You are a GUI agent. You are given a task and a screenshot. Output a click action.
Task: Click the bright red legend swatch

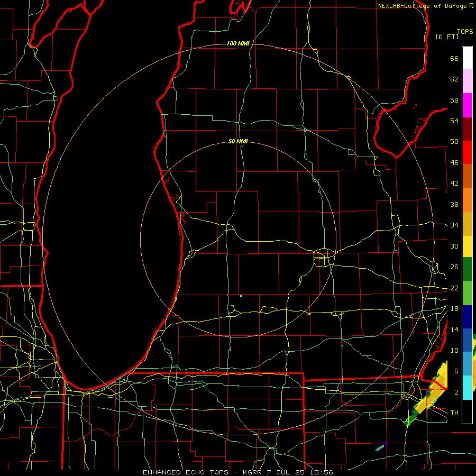[x=467, y=152]
